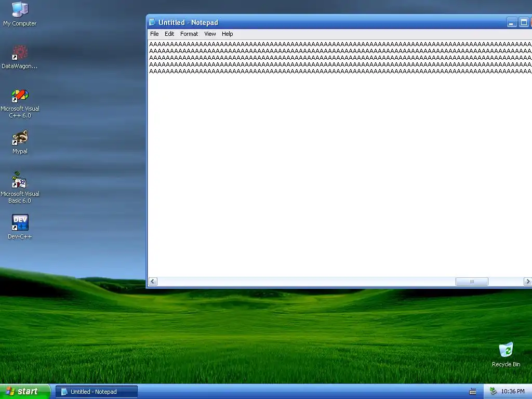Select the DataWagon desktop shortcut
The height and width of the screenshot is (399, 532).
click(x=20, y=56)
